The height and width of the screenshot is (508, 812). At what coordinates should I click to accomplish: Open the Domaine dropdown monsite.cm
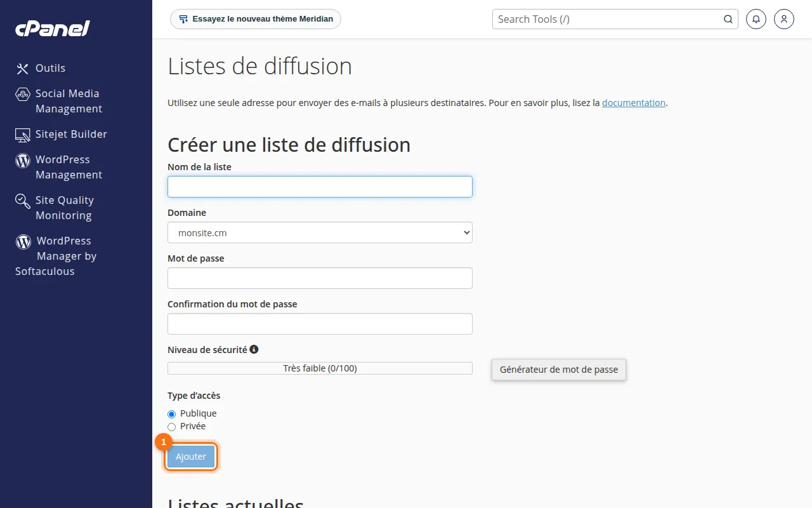pos(320,232)
